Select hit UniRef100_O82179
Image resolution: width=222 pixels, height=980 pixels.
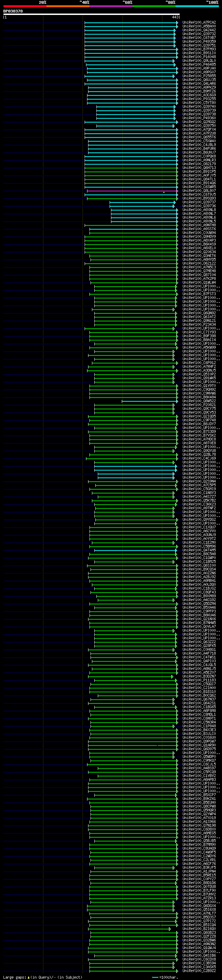(x=199, y=164)
